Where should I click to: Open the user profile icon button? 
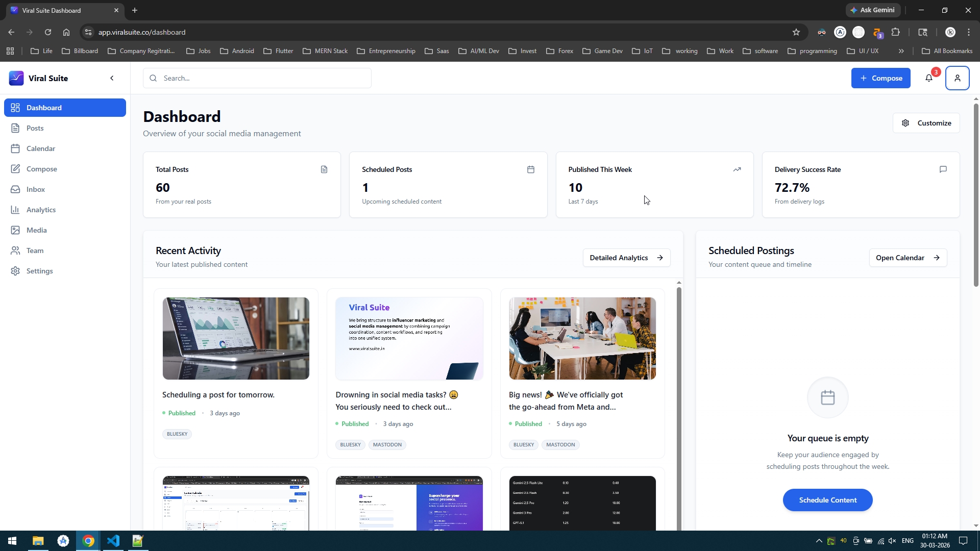[957, 78]
